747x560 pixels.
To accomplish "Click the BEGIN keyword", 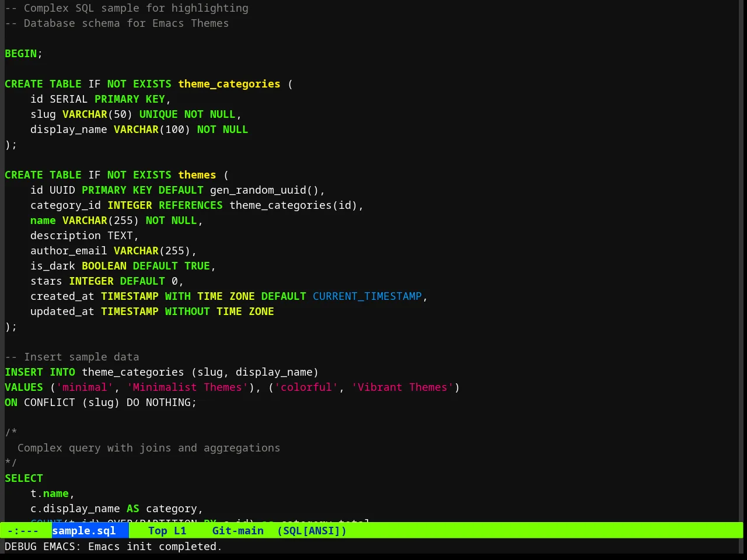I will point(21,54).
